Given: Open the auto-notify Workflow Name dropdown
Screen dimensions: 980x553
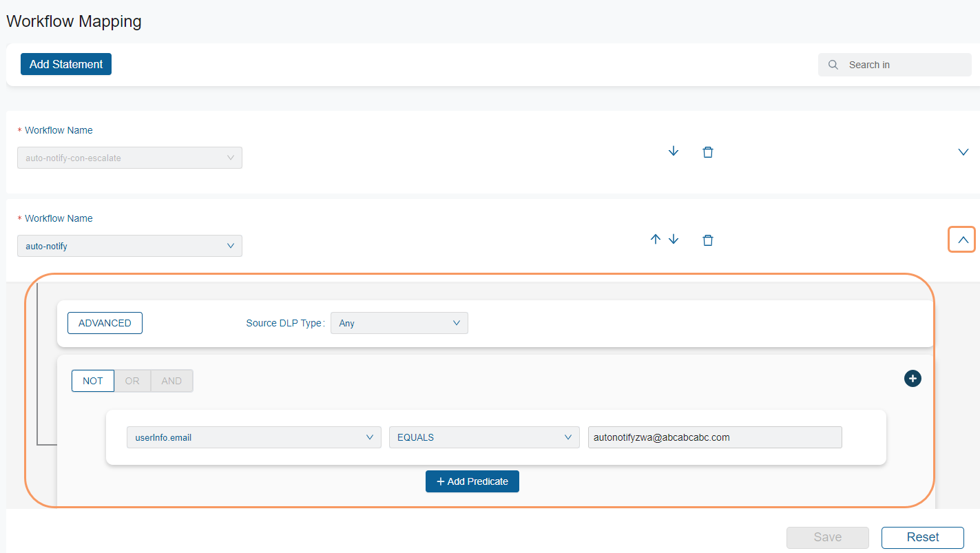Looking at the screenshot, I should 129,246.
